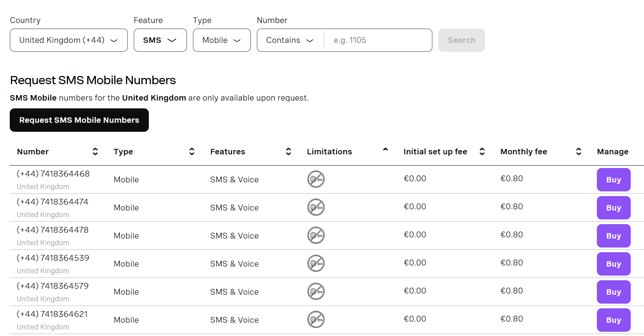Select the text (+44) 7418364621

coord(52,314)
